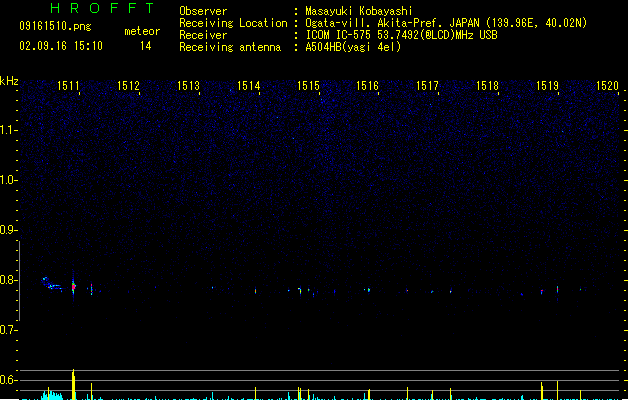Click the 1520 time axis marker

pyautogui.click(x=607, y=85)
